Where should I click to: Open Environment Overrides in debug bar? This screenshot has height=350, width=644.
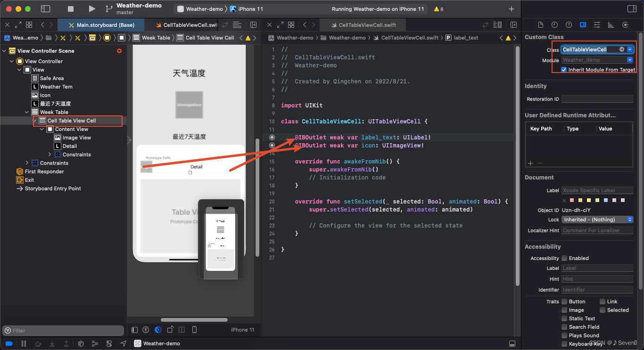pyautogui.click(x=109, y=343)
